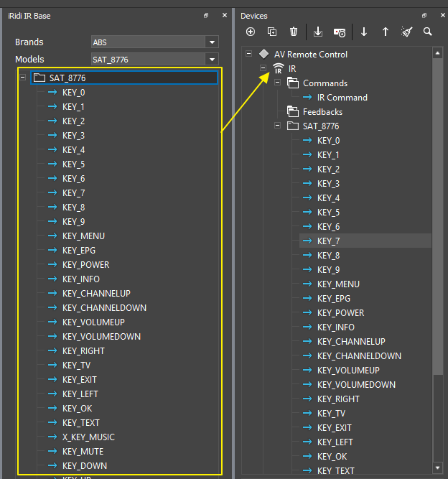Select KEY_9 in Devices tree
This screenshot has height=479, width=448.
328,270
